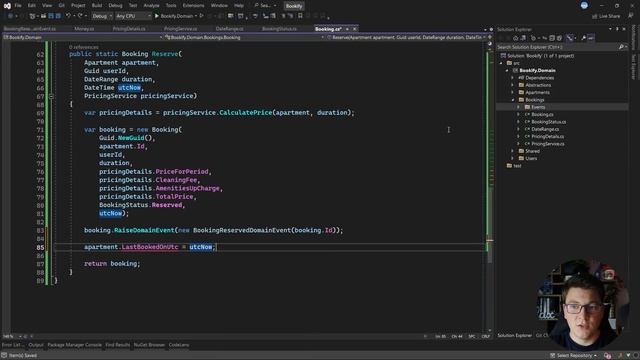
Task: Click the Visual Studio logo icon
Action: click(7, 6)
